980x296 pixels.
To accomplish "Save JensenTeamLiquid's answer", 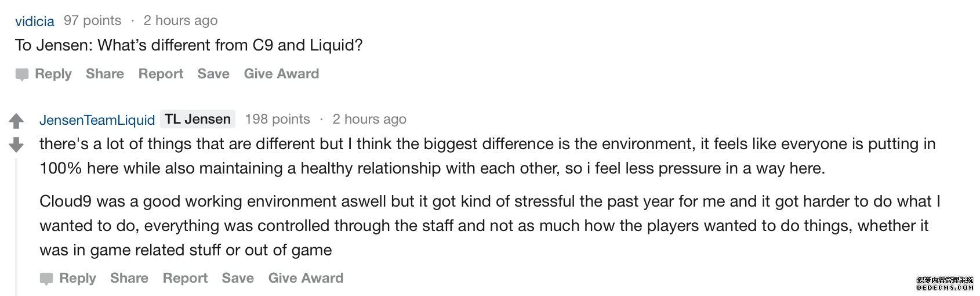I will (x=238, y=278).
